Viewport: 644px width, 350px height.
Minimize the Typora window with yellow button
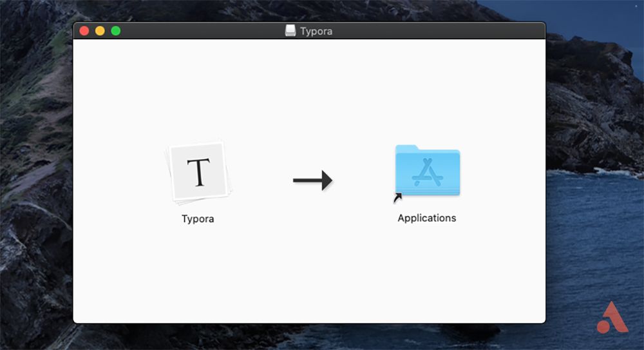[x=100, y=31]
